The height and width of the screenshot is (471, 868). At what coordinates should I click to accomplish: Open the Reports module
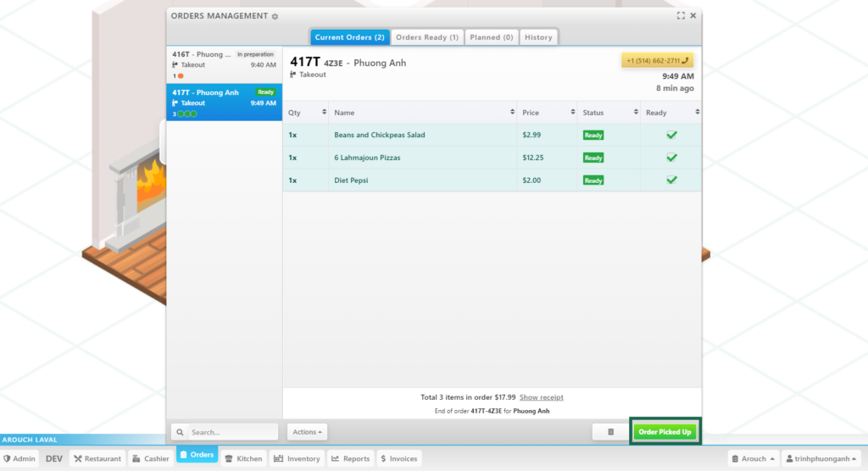coord(350,458)
